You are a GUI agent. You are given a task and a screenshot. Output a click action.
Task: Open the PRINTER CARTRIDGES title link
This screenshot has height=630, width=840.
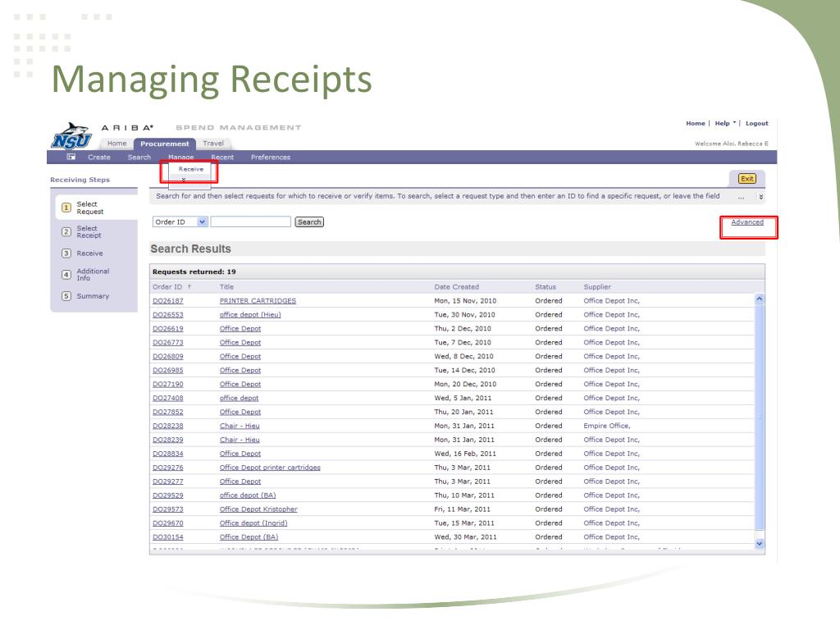point(258,301)
